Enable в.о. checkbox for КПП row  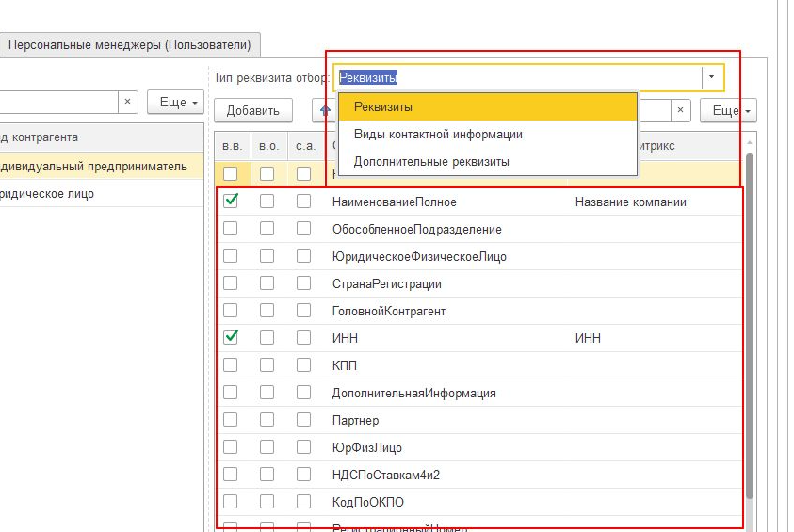pos(267,365)
